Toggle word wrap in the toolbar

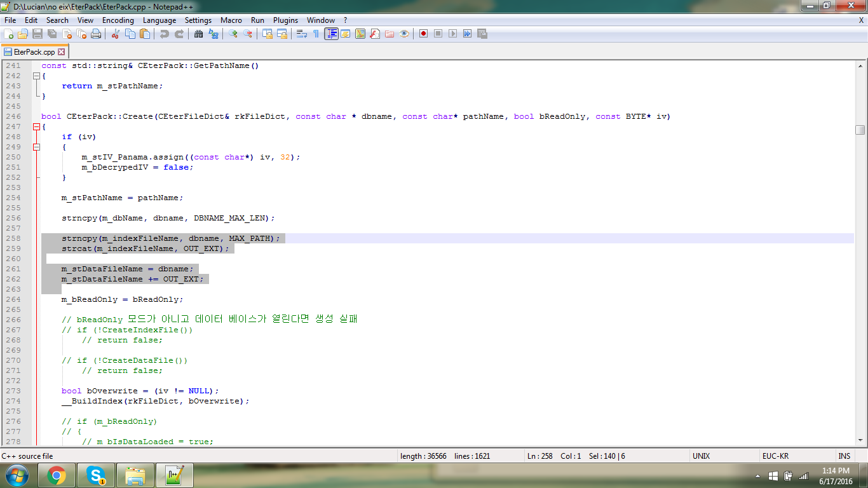[302, 34]
